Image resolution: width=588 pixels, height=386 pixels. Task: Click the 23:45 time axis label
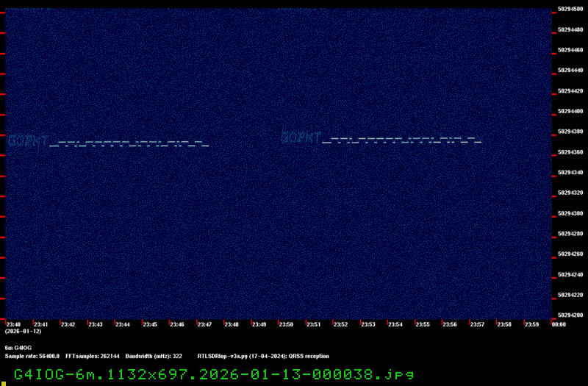[x=150, y=324]
